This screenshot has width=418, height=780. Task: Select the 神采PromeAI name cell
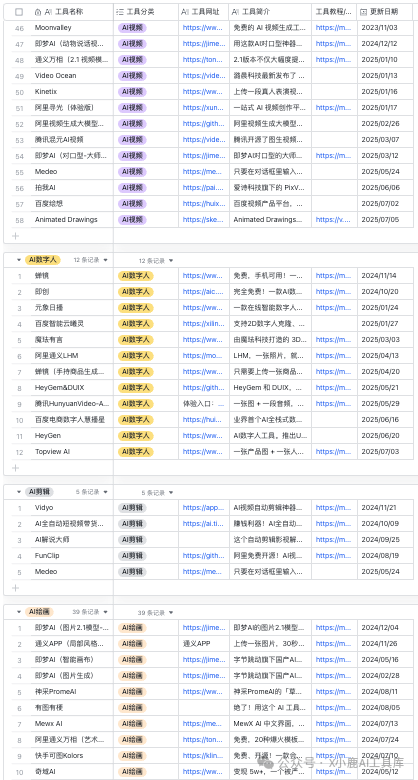[x=72, y=691]
